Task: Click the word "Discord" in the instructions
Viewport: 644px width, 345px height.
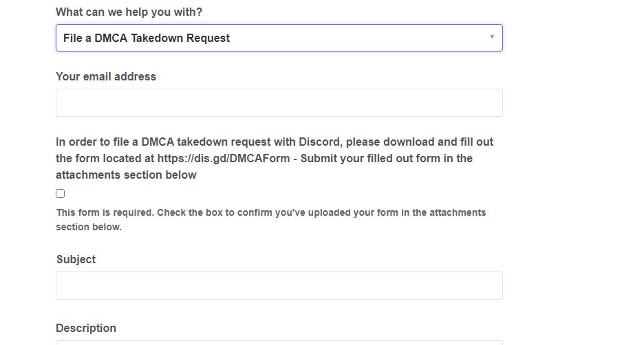Action: (319, 142)
